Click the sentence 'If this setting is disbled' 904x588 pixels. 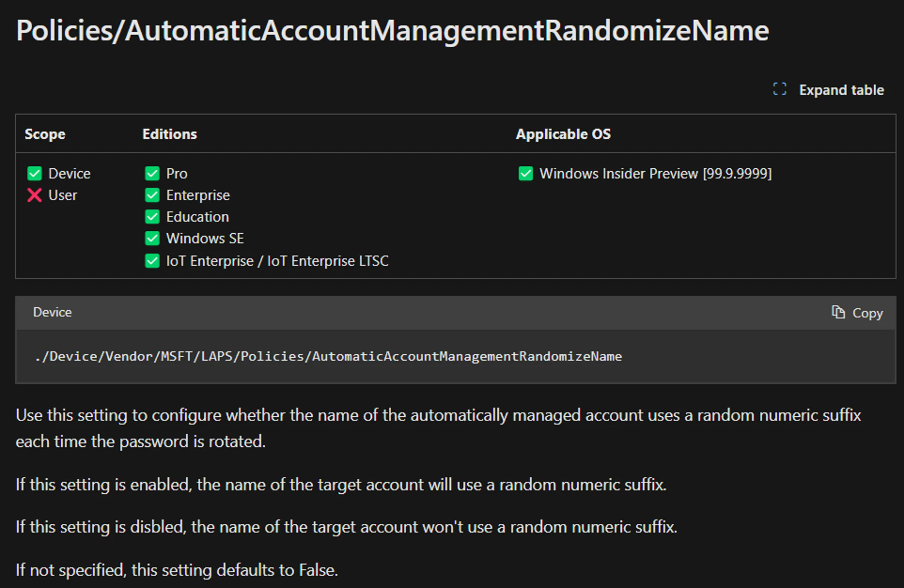[347, 527]
